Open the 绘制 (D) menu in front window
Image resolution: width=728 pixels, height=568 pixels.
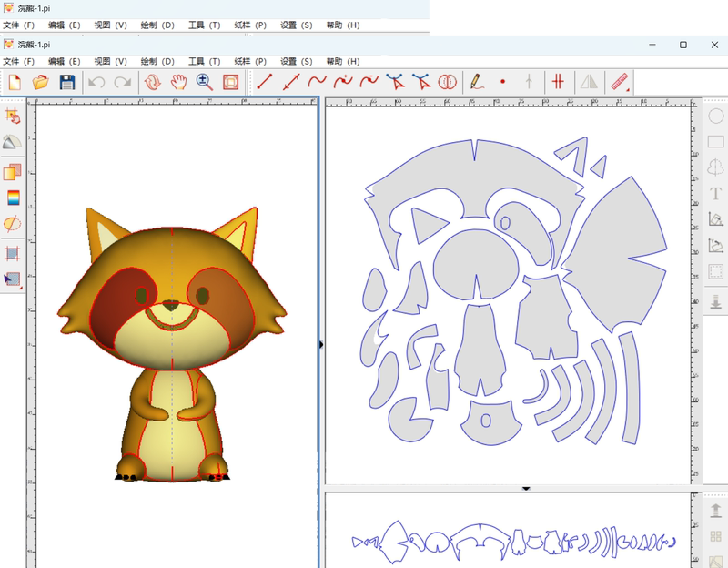[x=157, y=61]
